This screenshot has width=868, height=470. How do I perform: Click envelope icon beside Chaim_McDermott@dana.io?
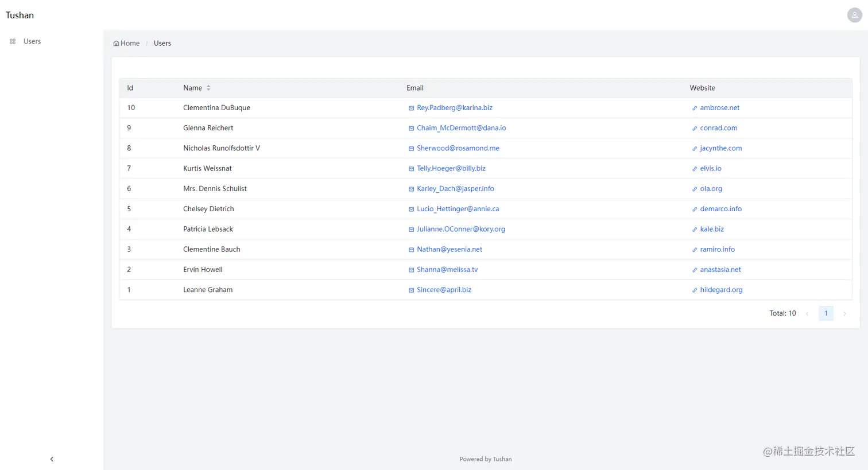411,128
